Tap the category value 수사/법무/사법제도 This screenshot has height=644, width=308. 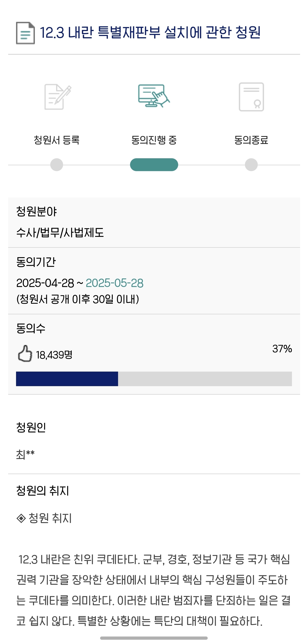click(x=60, y=233)
